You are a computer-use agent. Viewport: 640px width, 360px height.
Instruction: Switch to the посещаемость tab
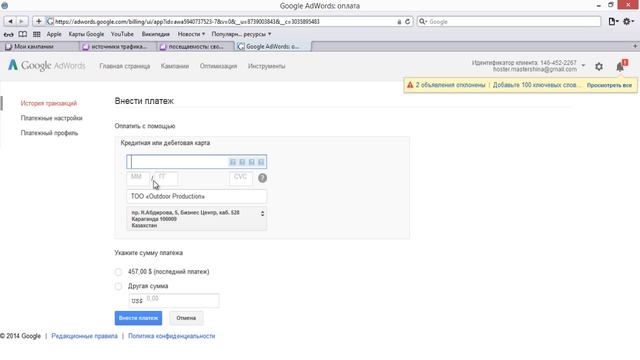point(195,47)
